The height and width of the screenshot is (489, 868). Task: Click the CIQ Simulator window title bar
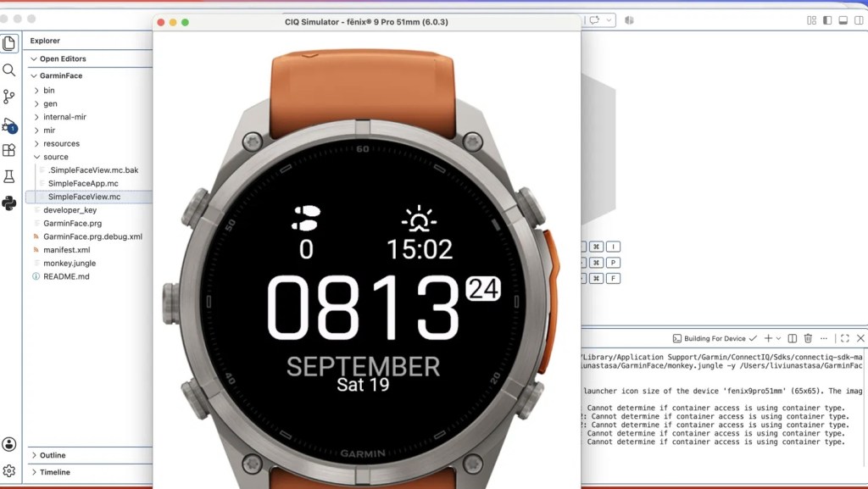pyautogui.click(x=366, y=22)
